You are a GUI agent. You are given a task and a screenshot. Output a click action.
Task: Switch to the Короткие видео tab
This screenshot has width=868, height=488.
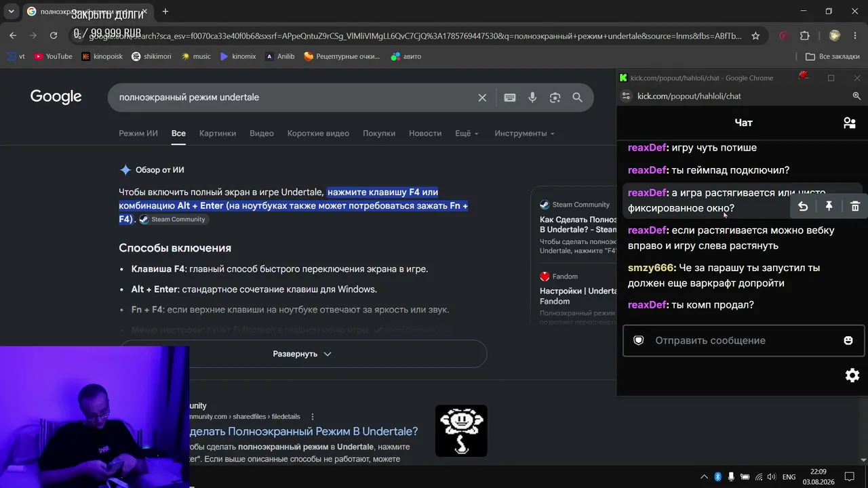(318, 134)
